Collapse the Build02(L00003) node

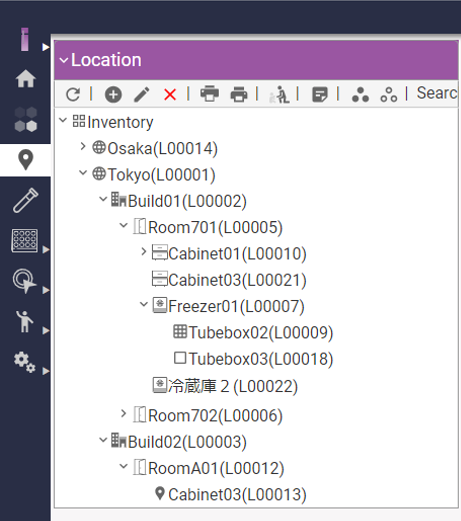(103, 440)
